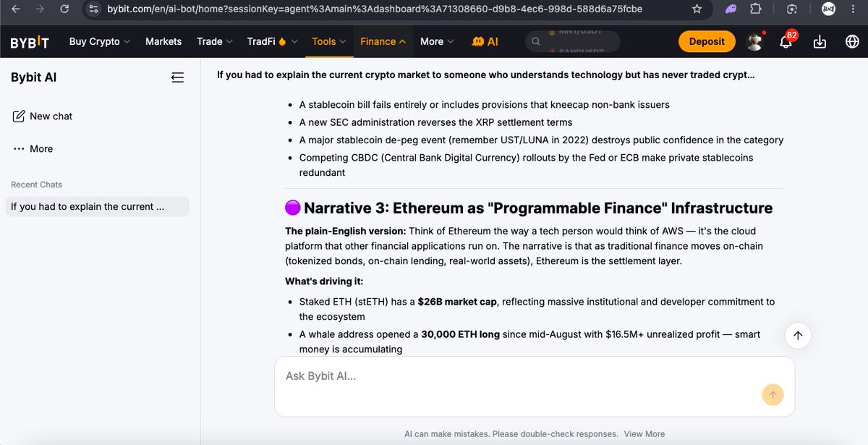
Task: Open the language globe icon
Action: [852, 41]
